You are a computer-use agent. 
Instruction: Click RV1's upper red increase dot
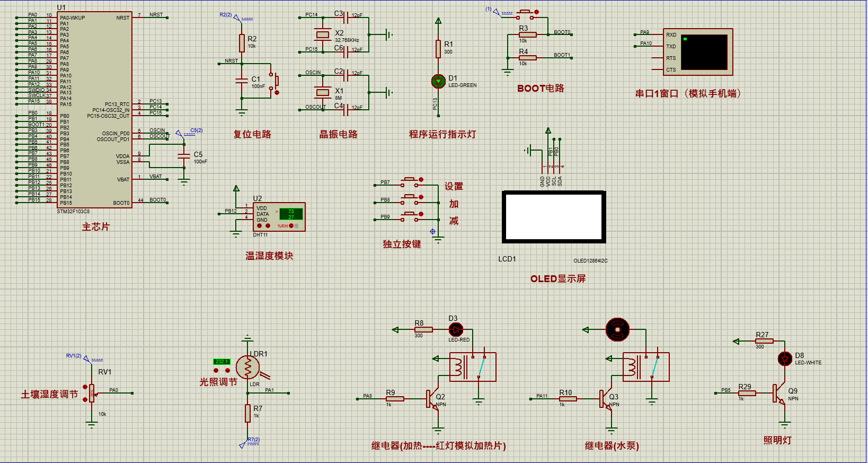coord(85,387)
